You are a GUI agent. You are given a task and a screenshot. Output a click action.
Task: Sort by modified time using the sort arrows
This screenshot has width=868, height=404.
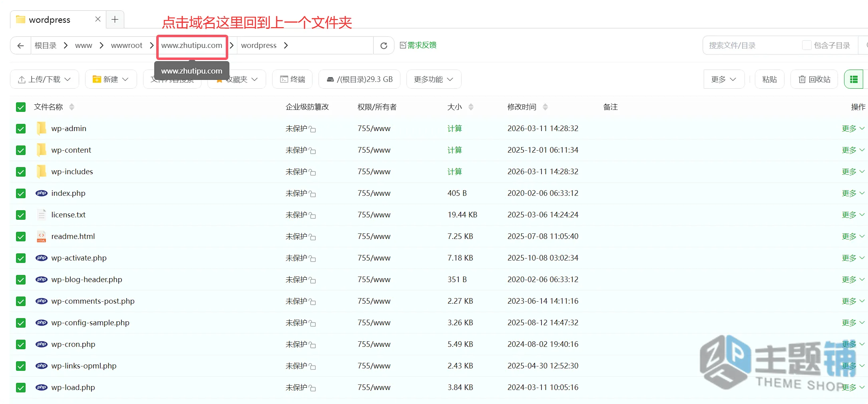545,107
